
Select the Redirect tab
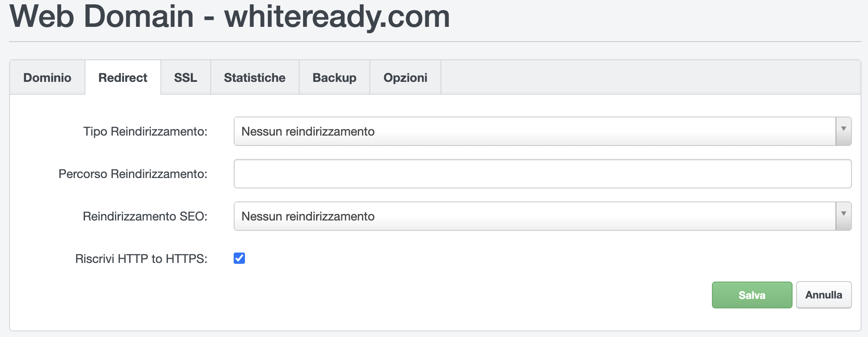point(123,78)
